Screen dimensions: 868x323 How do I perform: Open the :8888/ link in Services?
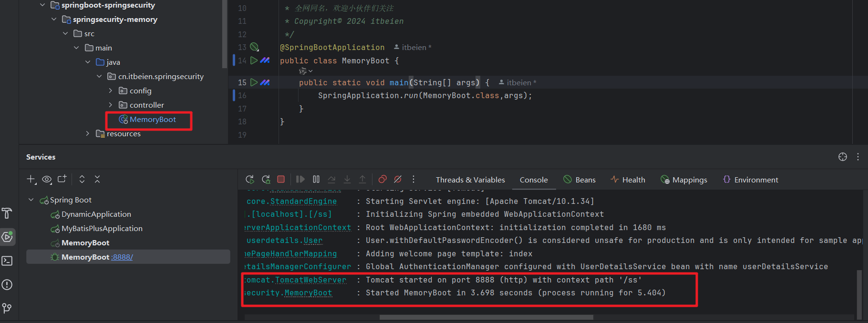click(122, 257)
